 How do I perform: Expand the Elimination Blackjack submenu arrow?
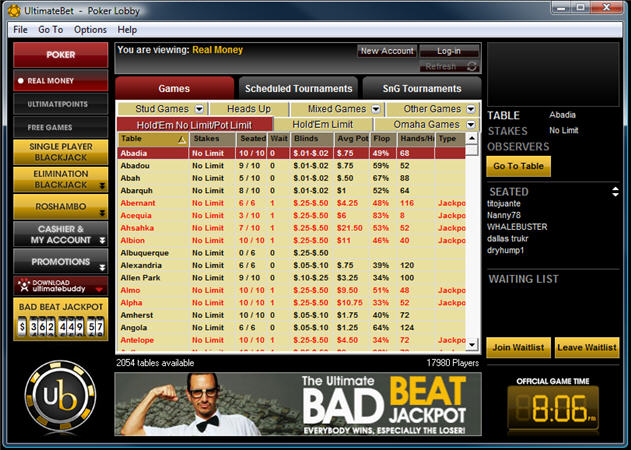click(102, 186)
